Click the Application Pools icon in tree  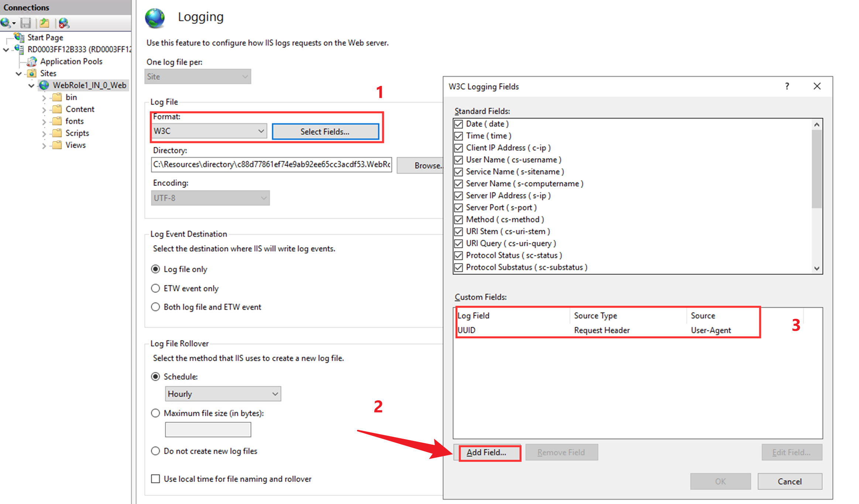[x=32, y=61]
